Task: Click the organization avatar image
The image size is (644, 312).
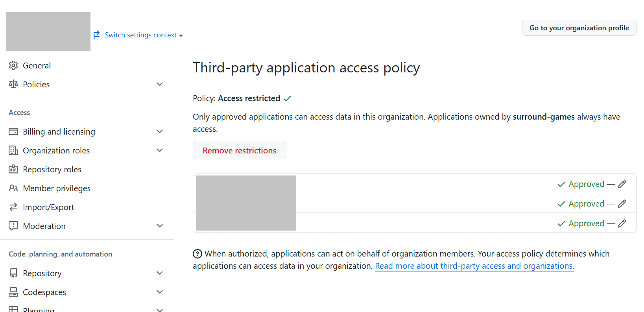Action: 48,31
